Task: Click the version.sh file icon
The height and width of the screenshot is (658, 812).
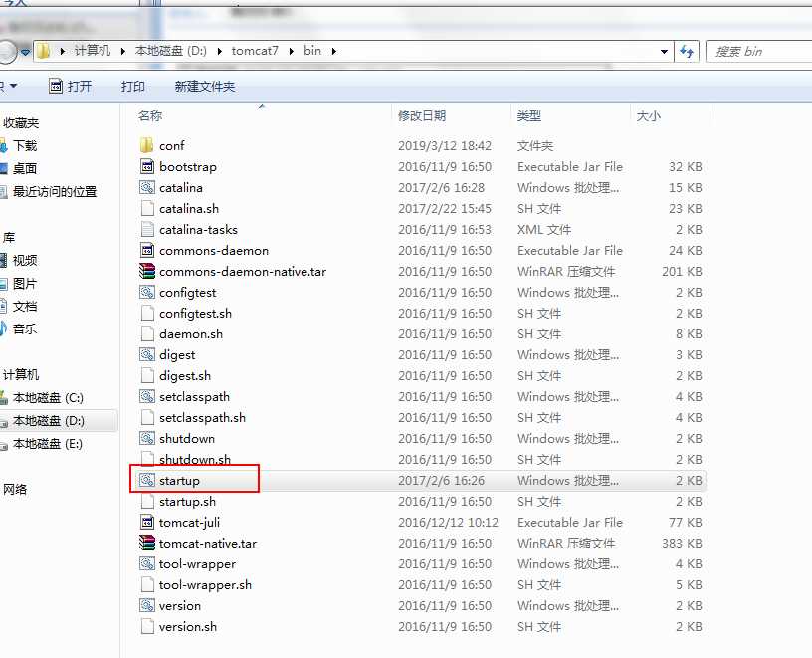Action: 147,626
